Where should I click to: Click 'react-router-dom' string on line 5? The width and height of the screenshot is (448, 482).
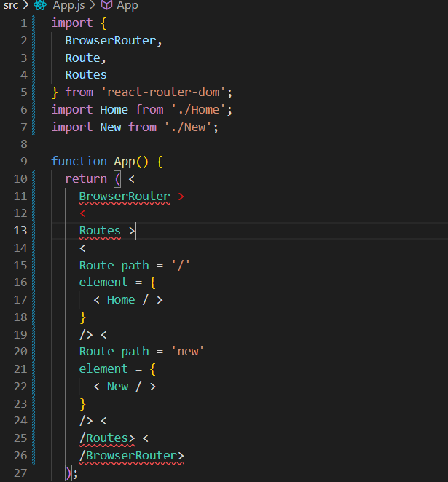[x=163, y=92]
